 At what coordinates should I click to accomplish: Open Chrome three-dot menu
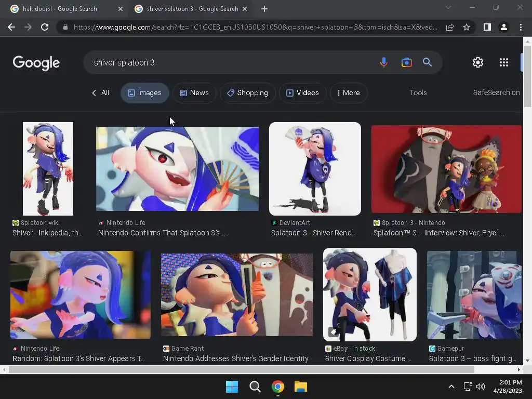pyautogui.click(x=521, y=27)
